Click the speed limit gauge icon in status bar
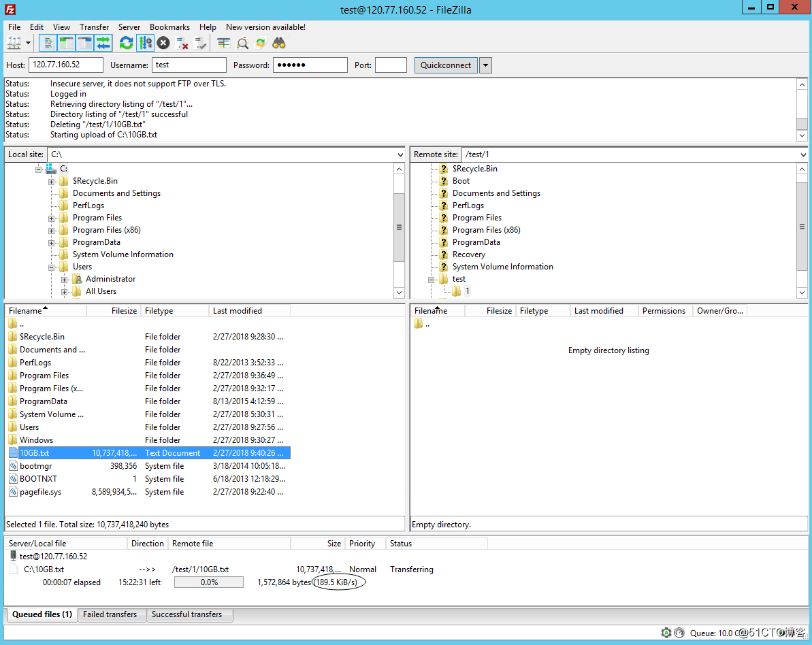This screenshot has height=645, width=812. pos(679,633)
